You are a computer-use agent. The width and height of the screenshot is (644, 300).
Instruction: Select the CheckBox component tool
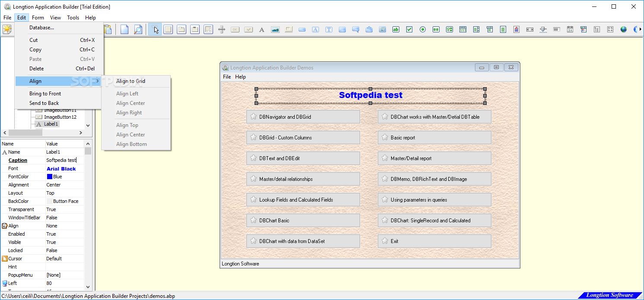[x=409, y=29]
